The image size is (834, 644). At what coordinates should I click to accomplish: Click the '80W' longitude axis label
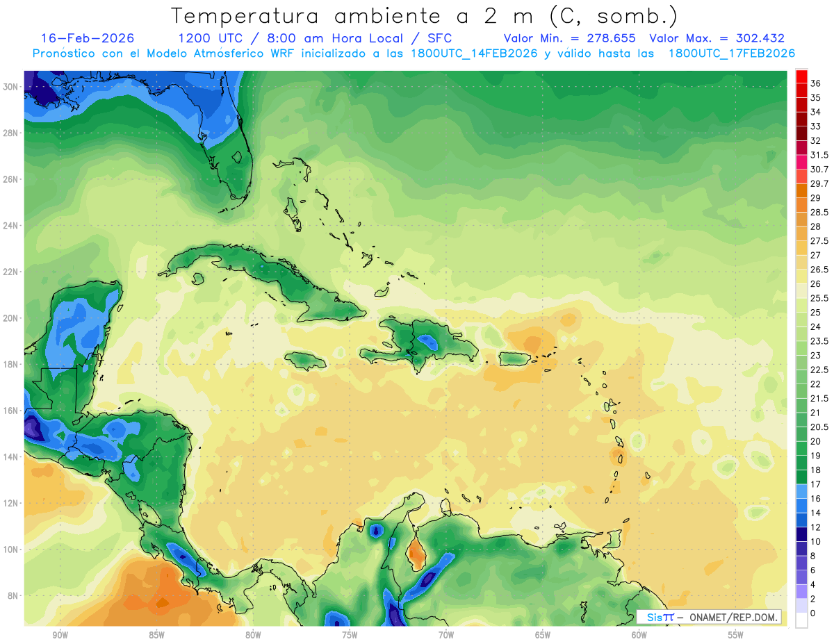click(x=253, y=636)
